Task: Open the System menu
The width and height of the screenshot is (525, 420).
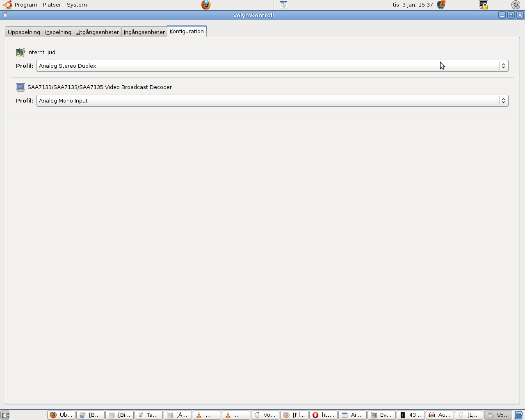Action: (77, 5)
